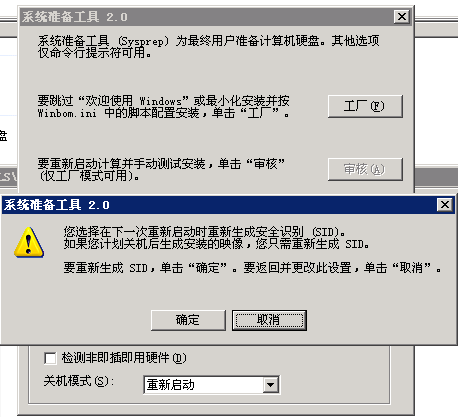Click the blue warning dialog title bar
Image resolution: width=458 pixels, height=417 pixels.
click(219, 205)
